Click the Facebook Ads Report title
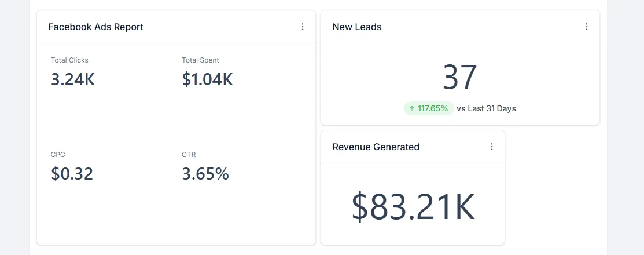The height and width of the screenshot is (255, 644). [96, 27]
